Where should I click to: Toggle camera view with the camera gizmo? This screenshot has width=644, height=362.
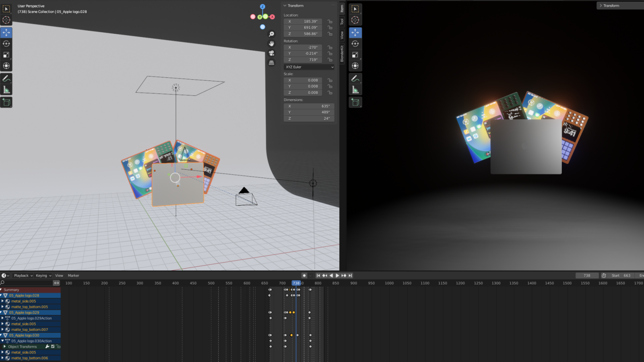pyautogui.click(x=272, y=53)
